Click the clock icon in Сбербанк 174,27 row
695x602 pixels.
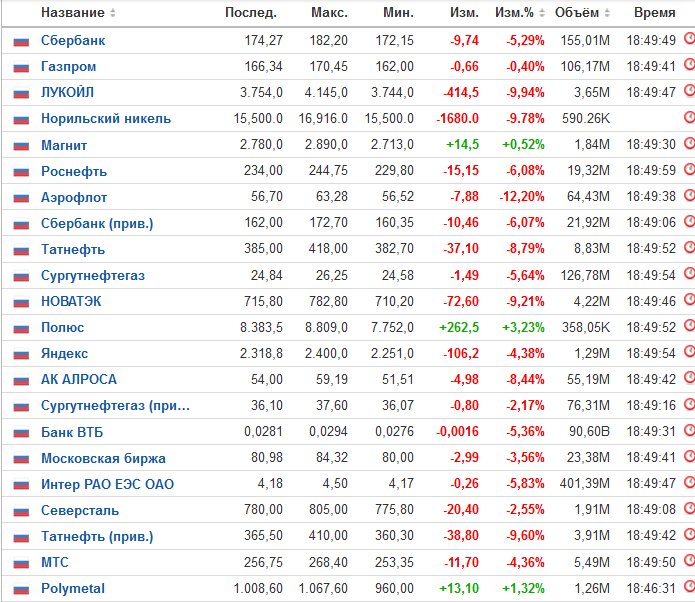tap(689, 39)
